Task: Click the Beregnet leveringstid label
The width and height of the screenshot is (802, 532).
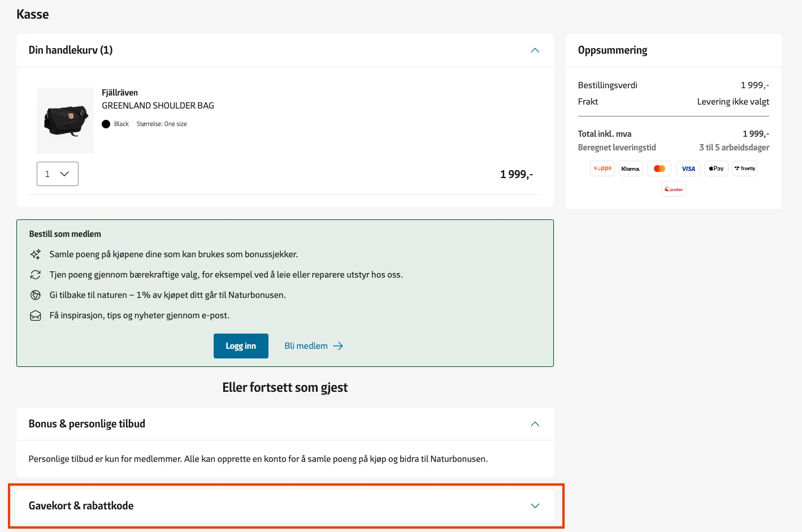Action: 617,148
